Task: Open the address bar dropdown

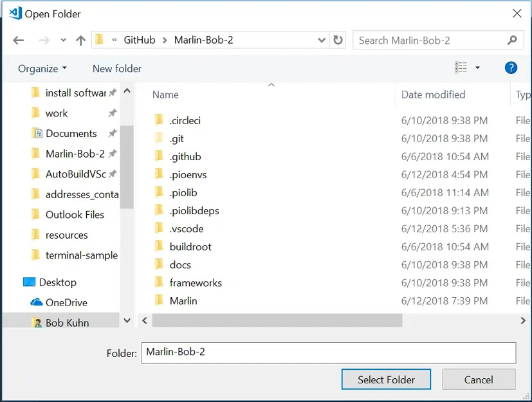Action: click(322, 40)
